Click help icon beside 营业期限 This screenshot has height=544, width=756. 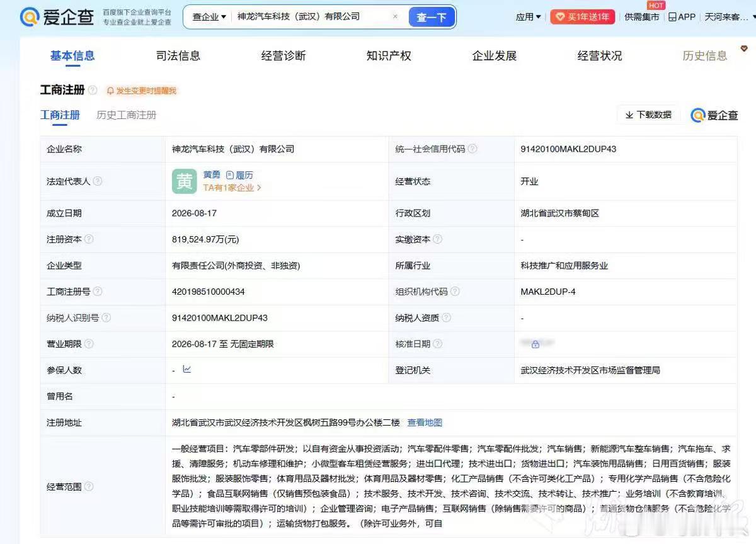[89, 344]
